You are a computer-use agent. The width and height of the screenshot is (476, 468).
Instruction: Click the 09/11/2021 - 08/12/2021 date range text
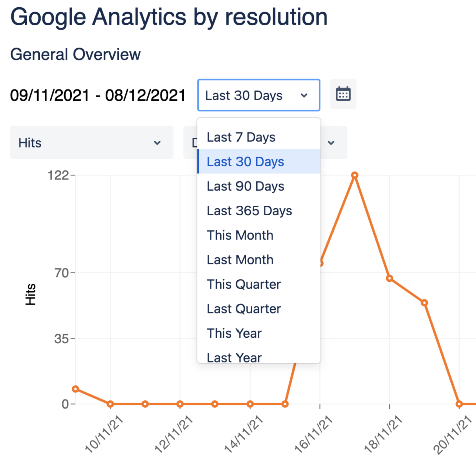98,95
